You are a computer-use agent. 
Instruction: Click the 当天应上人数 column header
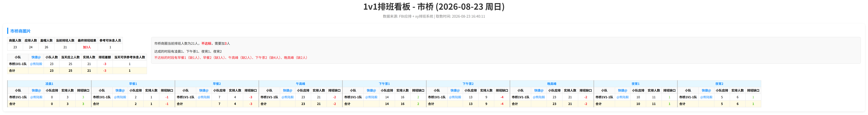(x=70, y=57)
